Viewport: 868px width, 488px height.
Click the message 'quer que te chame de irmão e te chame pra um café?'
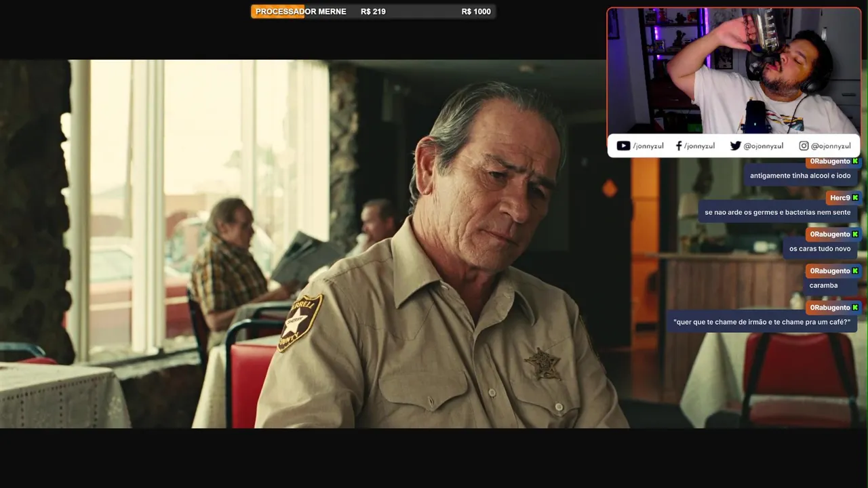(762, 322)
